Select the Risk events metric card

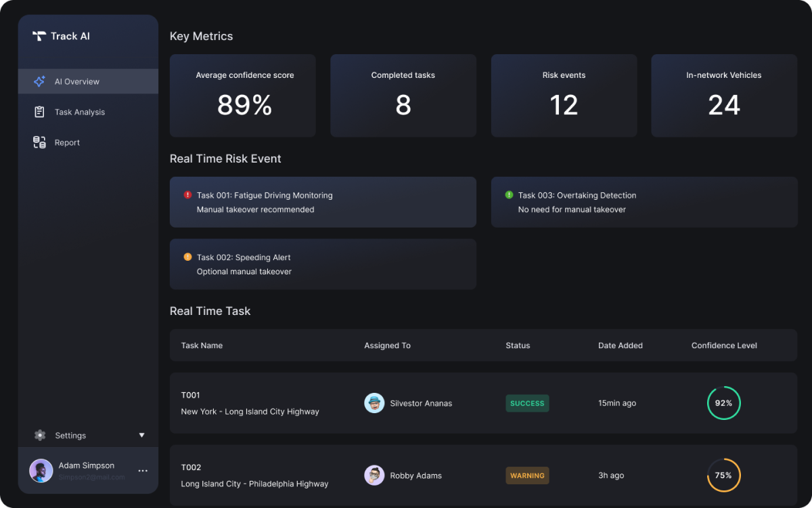coord(564,96)
